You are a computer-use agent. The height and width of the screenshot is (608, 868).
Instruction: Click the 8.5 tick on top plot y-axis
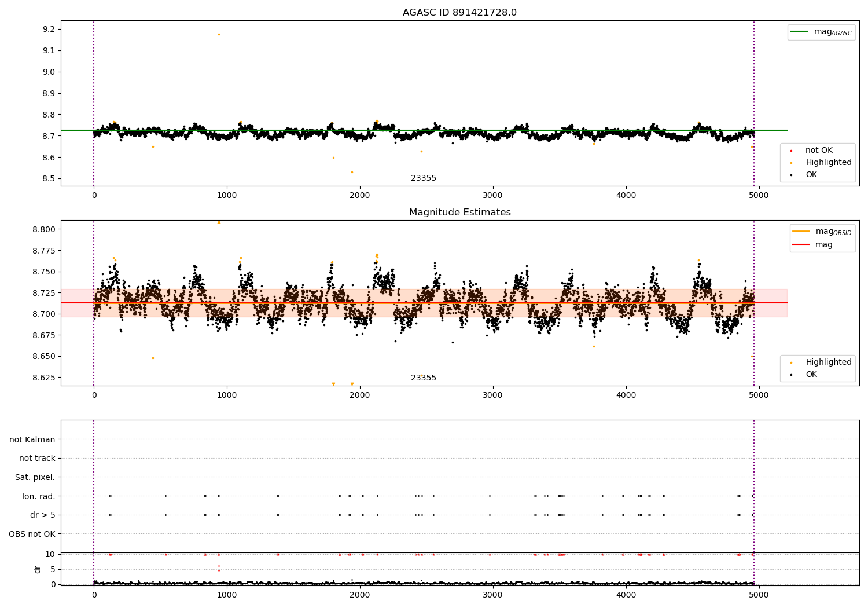tap(49, 179)
